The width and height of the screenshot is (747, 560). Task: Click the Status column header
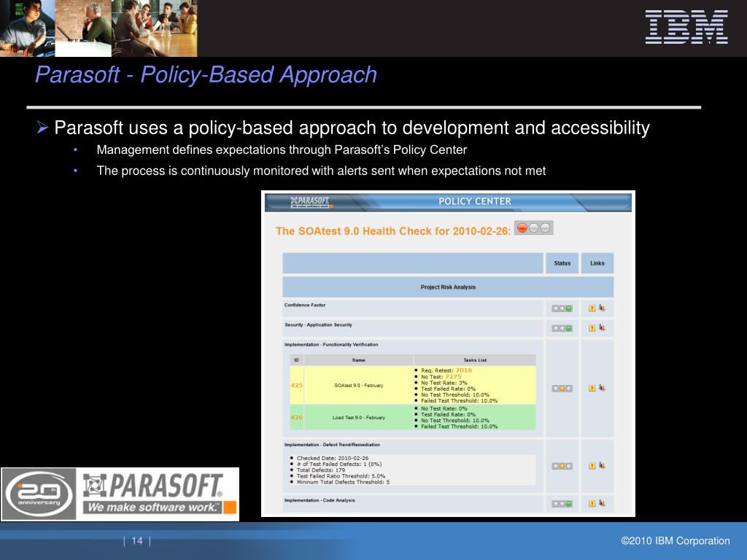[562, 263]
